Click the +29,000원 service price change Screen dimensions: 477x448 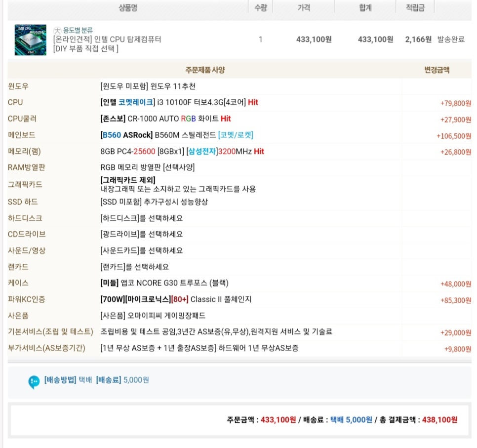(455, 332)
